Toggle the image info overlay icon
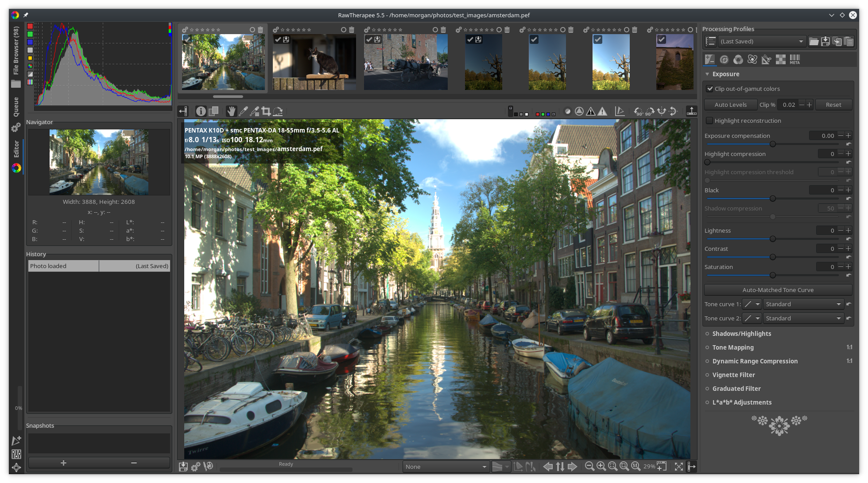Image resolution: width=868 pixels, height=483 pixels. point(201,111)
